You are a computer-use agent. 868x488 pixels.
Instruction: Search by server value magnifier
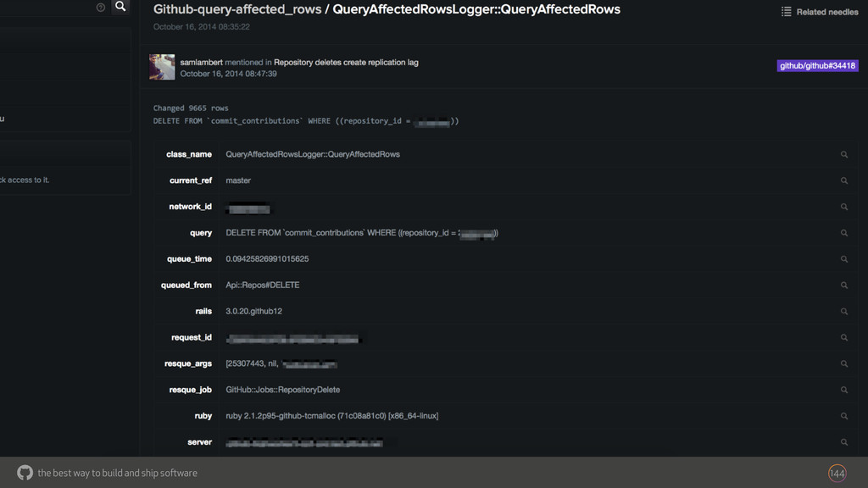point(843,442)
